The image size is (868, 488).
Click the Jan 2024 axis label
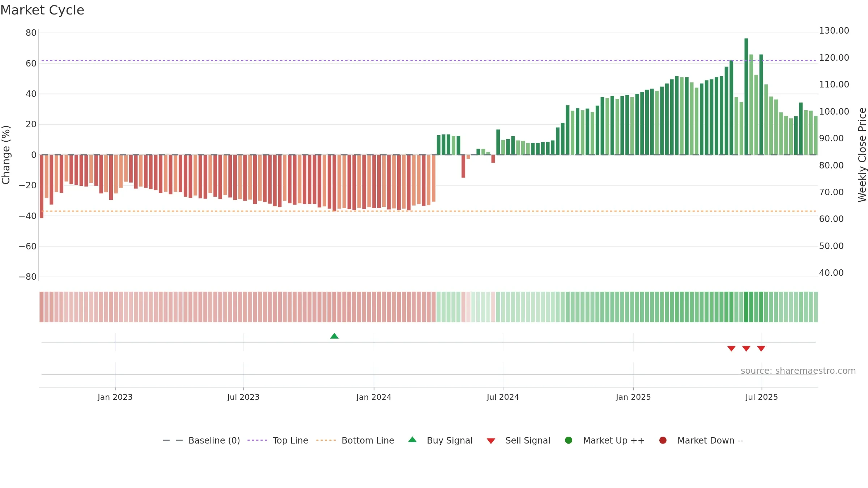(x=374, y=397)
